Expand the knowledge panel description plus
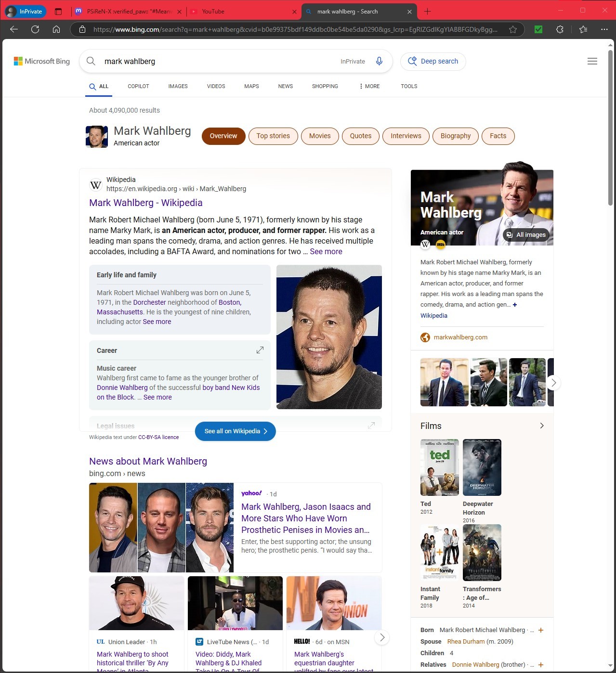The image size is (616, 673). pos(515,305)
